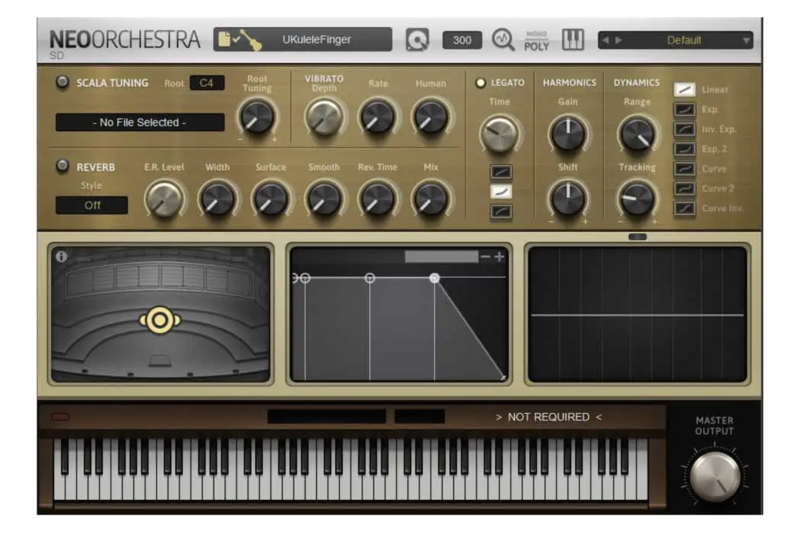The height and width of the screenshot is (533, 800).
Task: Select the Linear dynamics curve icon
Action: [x=684, y=90]
